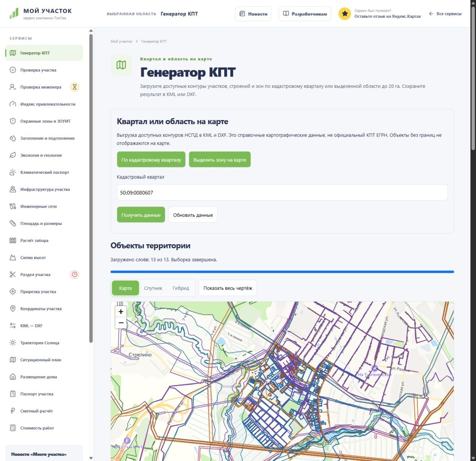Click the Площадь и размеры ruler icon
The width and height of the screenshot is (476, 461).
(13, 224)
